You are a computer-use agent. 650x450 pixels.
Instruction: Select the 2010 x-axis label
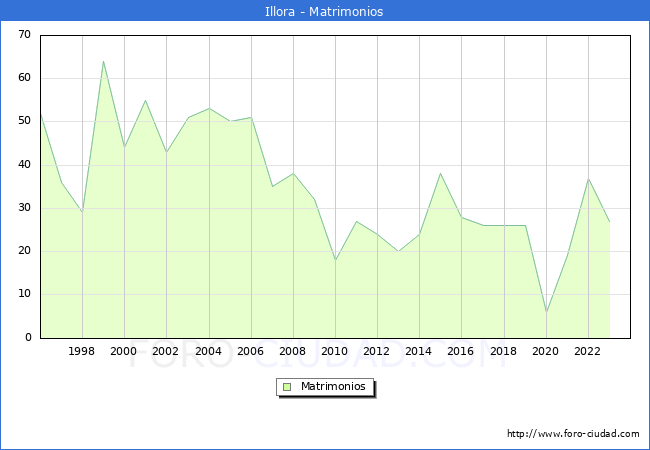[335, 351]
